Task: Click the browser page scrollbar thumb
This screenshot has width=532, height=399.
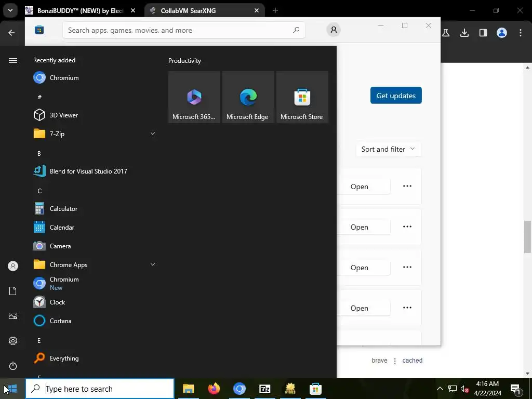Action: pos(527,236)
